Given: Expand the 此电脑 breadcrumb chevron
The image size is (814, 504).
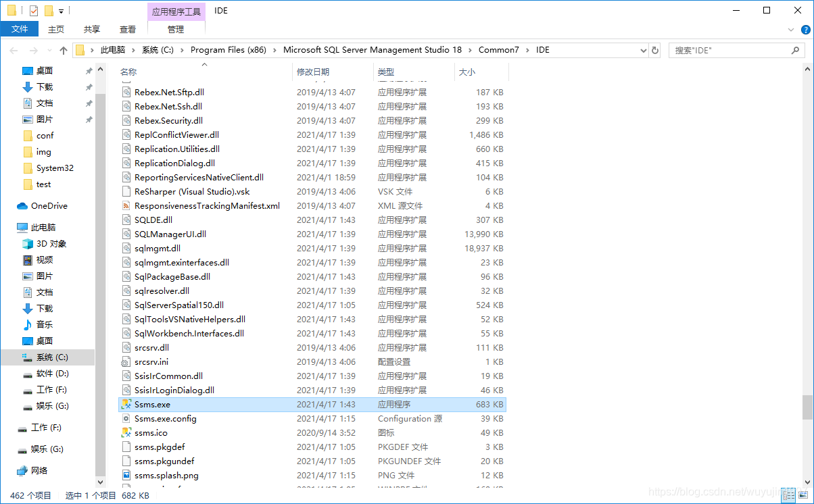Looking at the screenshot, I should point(133,50).
